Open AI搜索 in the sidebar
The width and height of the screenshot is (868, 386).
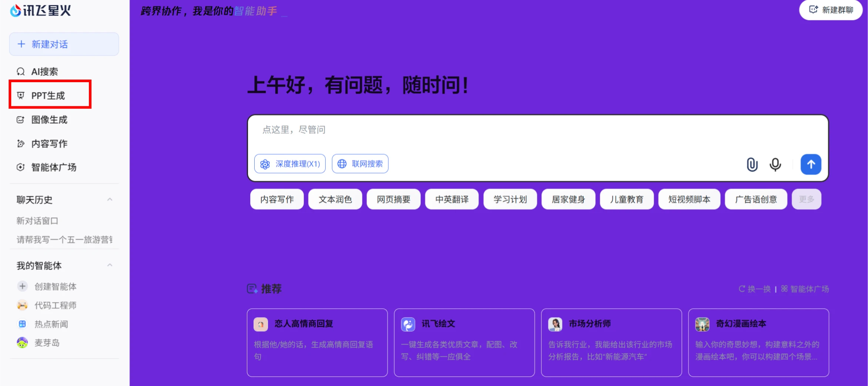44,71
